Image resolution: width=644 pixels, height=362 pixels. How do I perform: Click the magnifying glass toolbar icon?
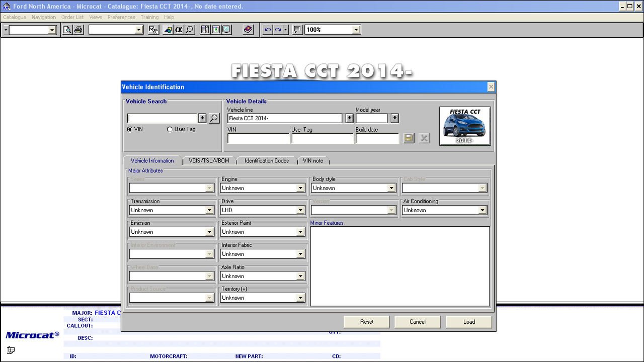[190, 30]
